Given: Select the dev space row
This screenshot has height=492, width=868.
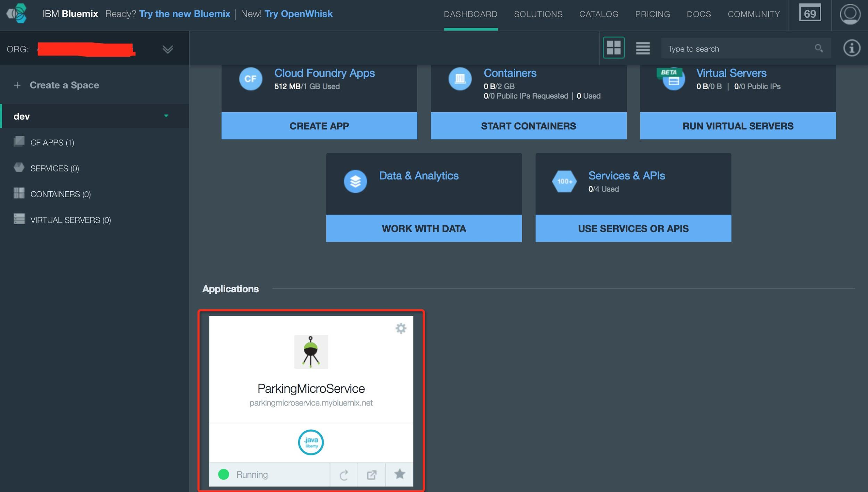Looking at the screenshot, I should click(94, 116).
